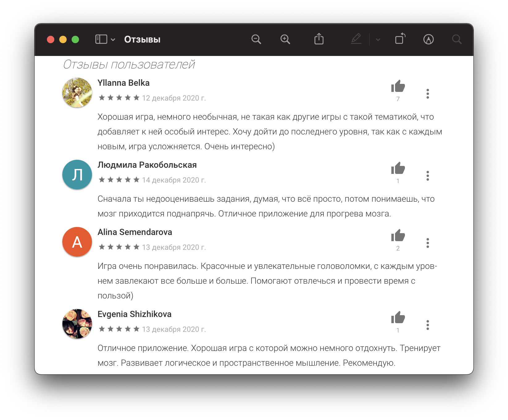Rotate the image with rotate icon
This screenshot has width=508, height=420.
[x=400, y=39]
